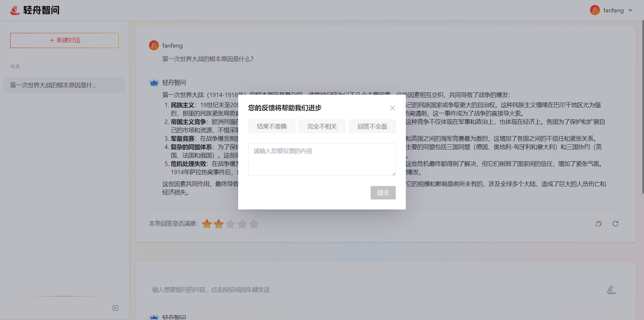Click the 民族主义 heading in the answer
Viewport: 644px width, 320px height.
(x=182, y=105)
